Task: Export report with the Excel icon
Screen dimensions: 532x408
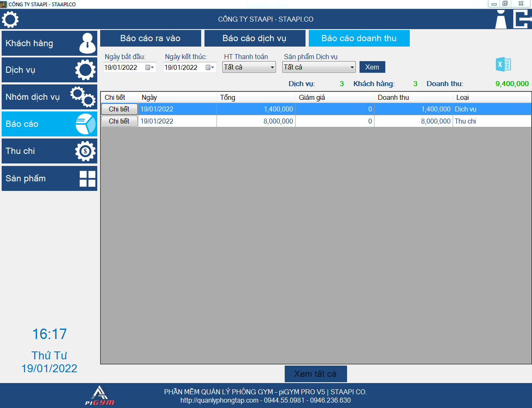Action: [x=503, y=65]
